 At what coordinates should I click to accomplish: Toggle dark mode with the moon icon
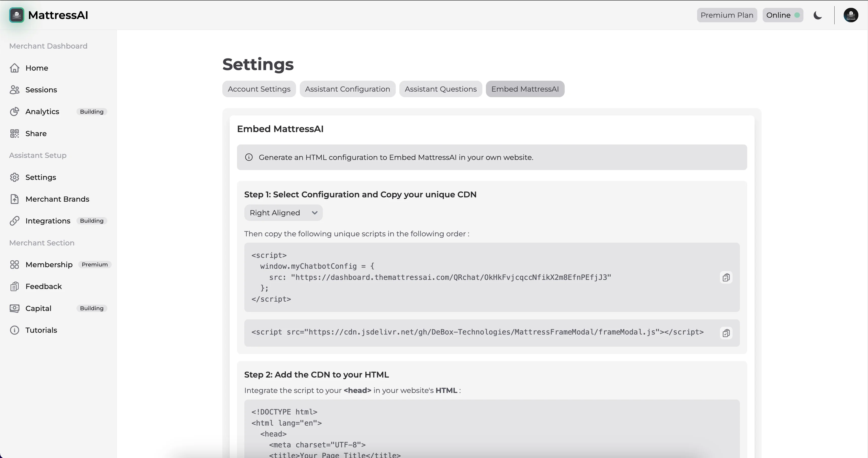[x=818, y=15]
